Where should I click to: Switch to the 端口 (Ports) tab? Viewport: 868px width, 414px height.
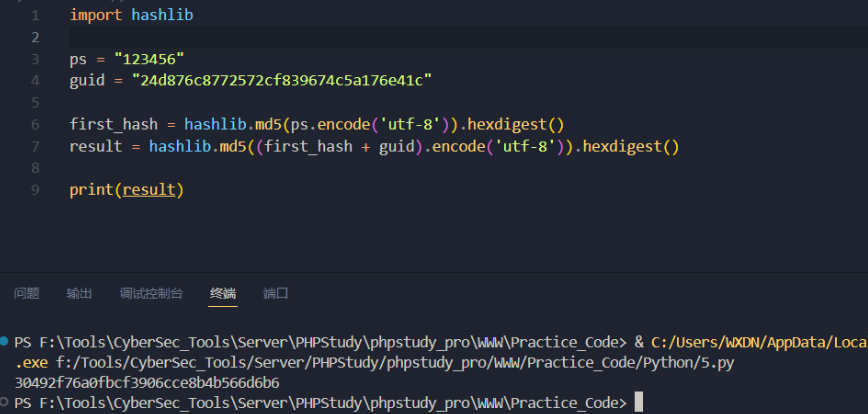click(x=276, y=293)
